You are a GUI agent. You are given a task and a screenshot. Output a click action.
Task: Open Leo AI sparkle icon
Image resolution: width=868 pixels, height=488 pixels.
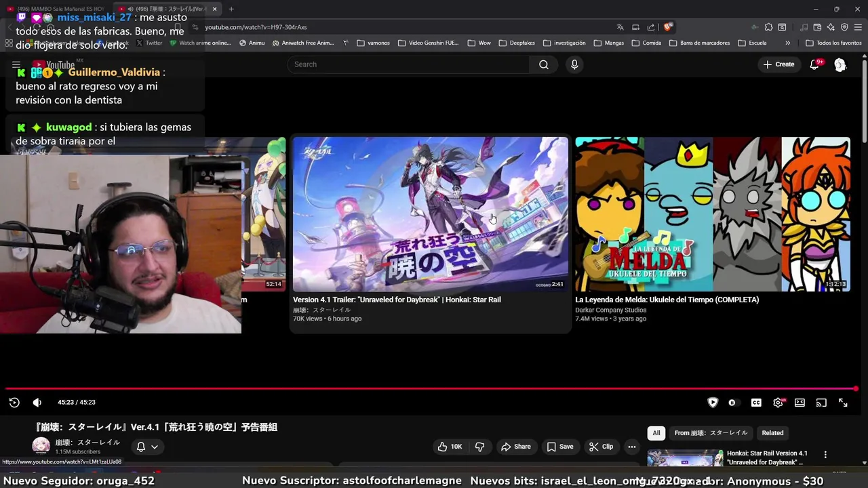831,27
